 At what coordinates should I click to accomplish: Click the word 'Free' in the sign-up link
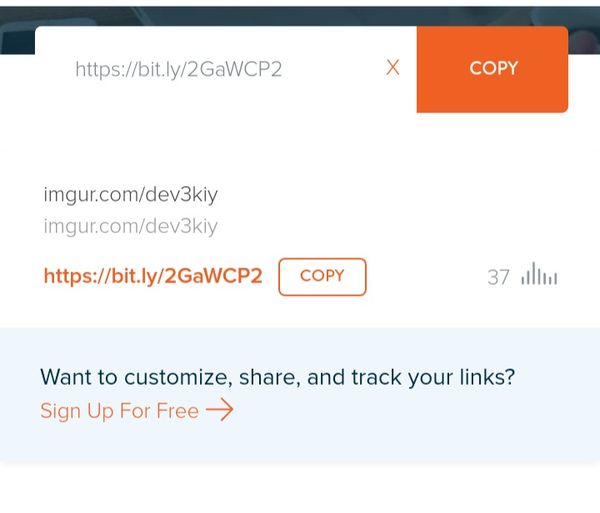pos(178,411)
